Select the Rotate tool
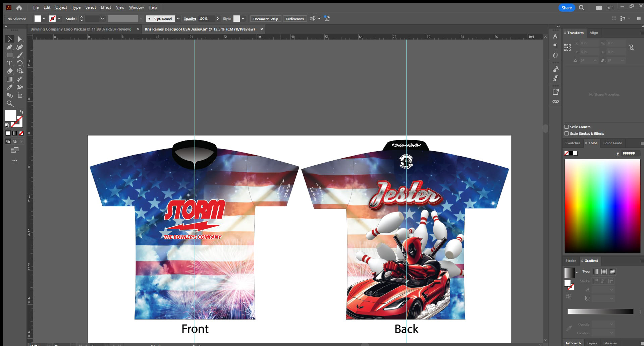 click(20, 63)
